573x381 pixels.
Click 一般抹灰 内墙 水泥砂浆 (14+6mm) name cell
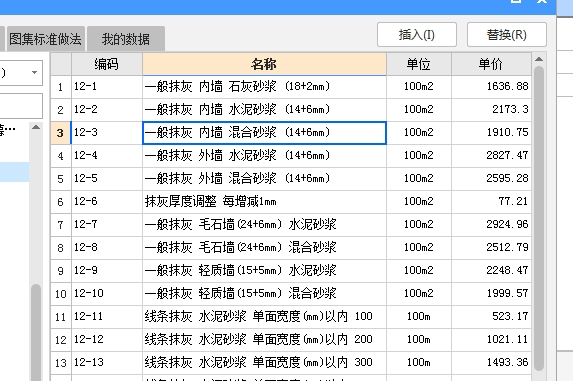click(264, 110)
